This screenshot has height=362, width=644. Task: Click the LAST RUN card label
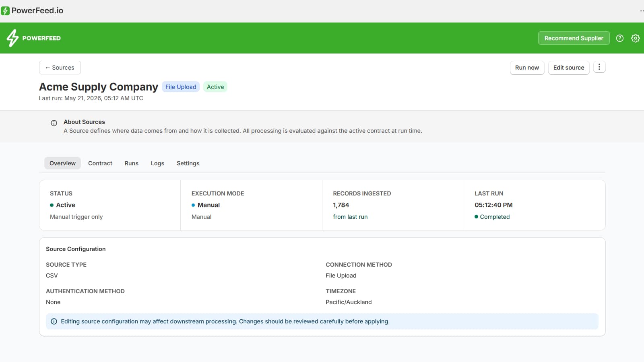[x=489, y=193]
